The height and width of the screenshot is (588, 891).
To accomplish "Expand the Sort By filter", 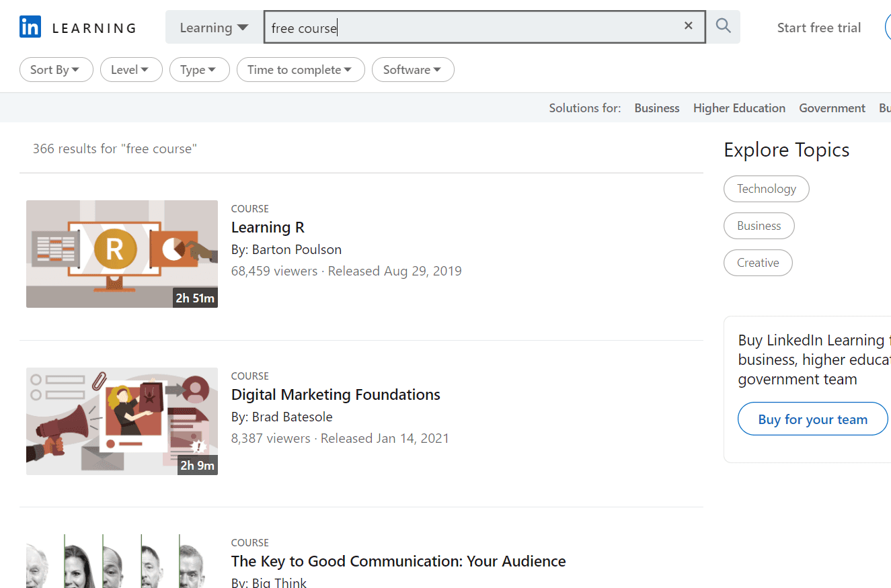I will click(56, 70).
